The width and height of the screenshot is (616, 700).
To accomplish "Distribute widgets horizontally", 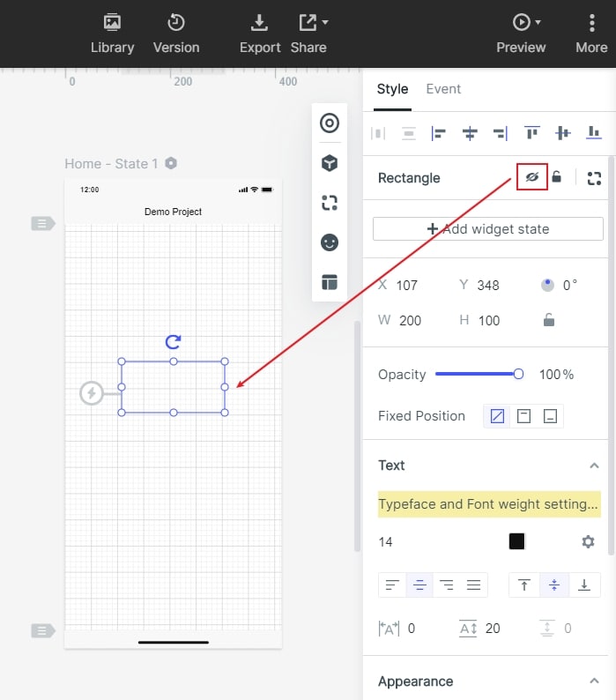I will (x=378, y=133).
